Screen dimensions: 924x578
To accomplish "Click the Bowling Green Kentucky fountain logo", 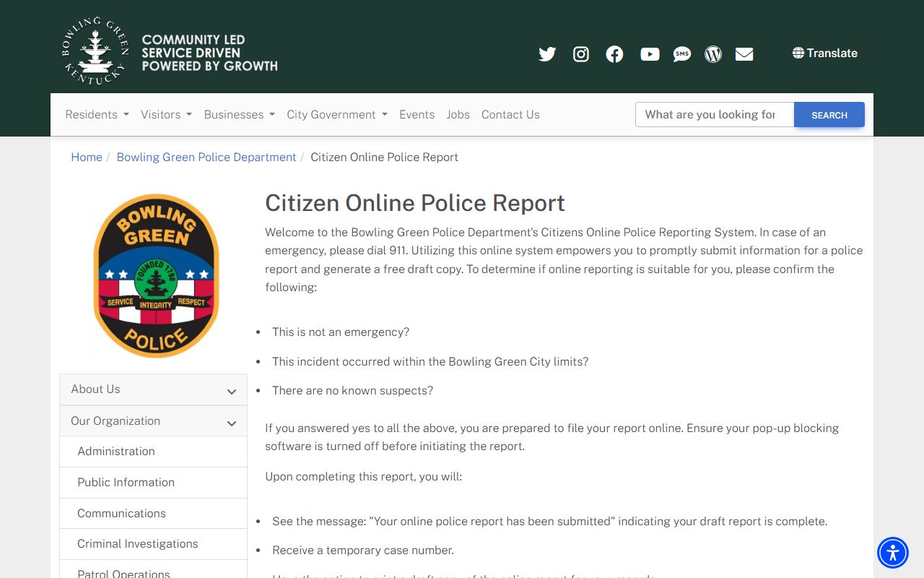I will pyautogui.click(x=95, y=52).
